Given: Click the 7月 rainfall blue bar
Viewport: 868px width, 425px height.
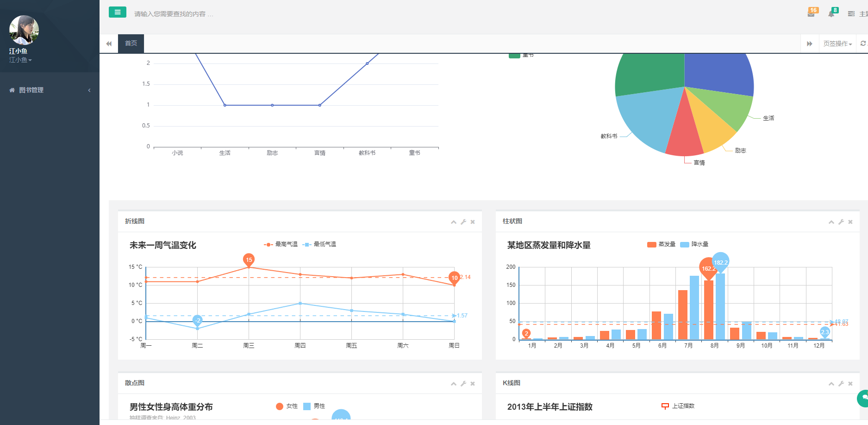Looking at the screenshot, I should (x=694, y=308).
